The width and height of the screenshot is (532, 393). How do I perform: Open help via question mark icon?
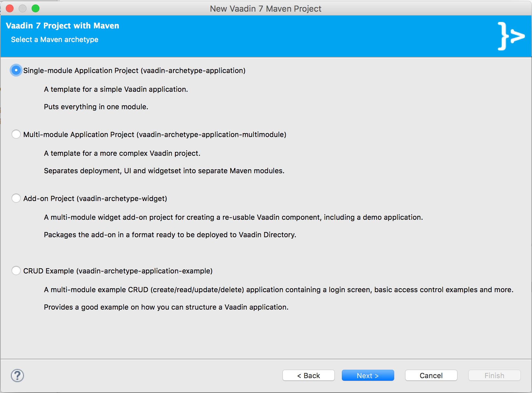point(17,376)
